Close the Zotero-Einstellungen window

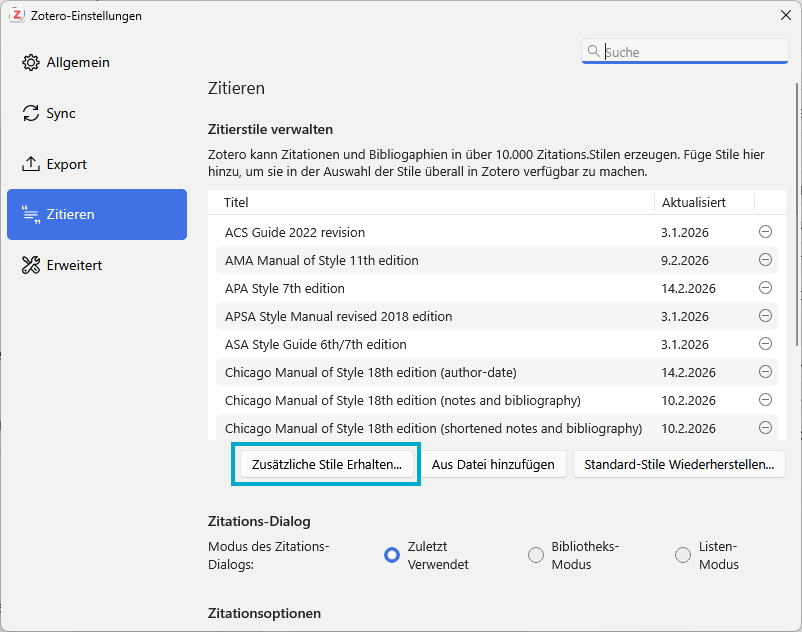tap(786, 15)
